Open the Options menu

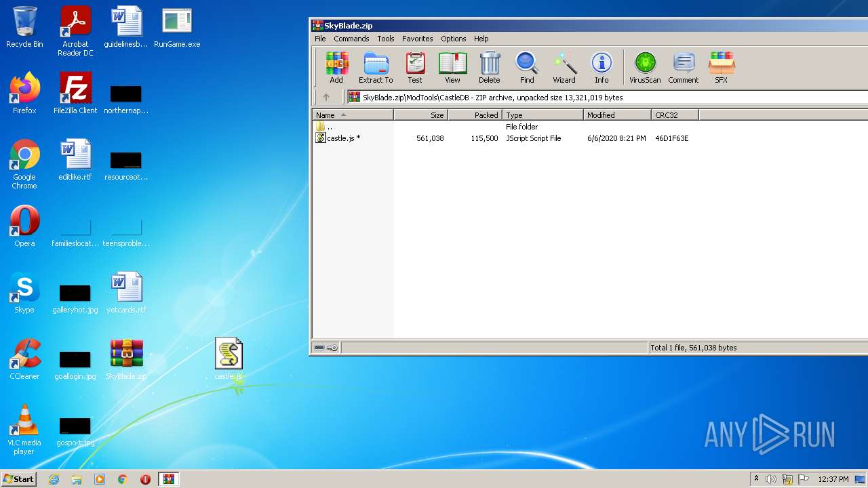tap(453, 39)
